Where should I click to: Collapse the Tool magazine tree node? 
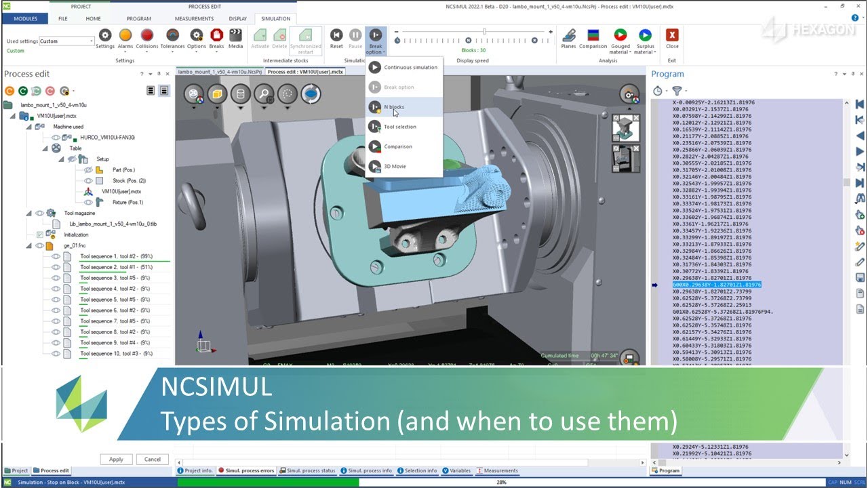[x=29, y=213]
